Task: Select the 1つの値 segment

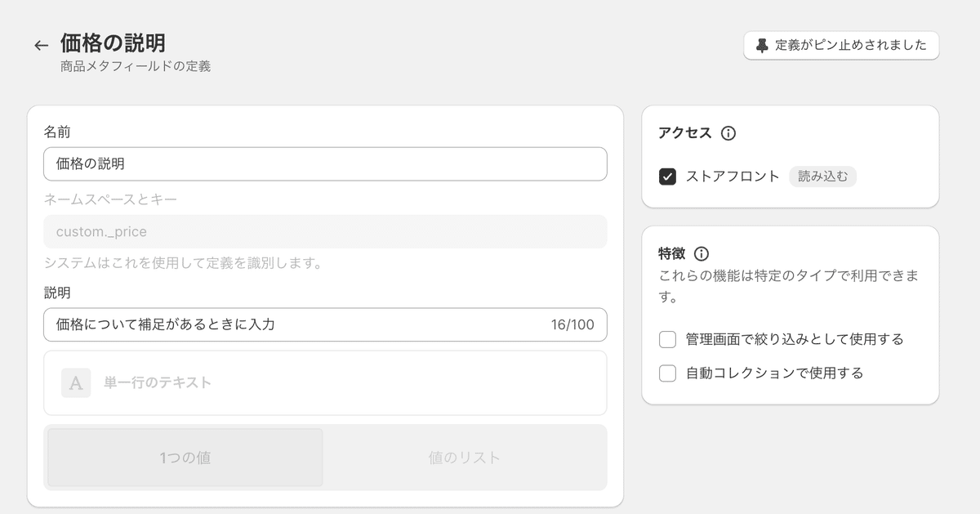Action: point(185,458)
